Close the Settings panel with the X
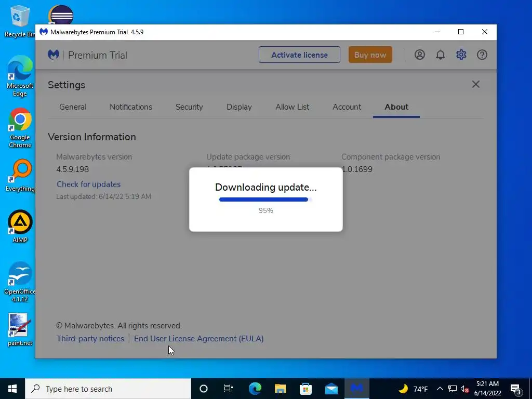This screenshot has width=532, height=399. (x=476, y=84)
